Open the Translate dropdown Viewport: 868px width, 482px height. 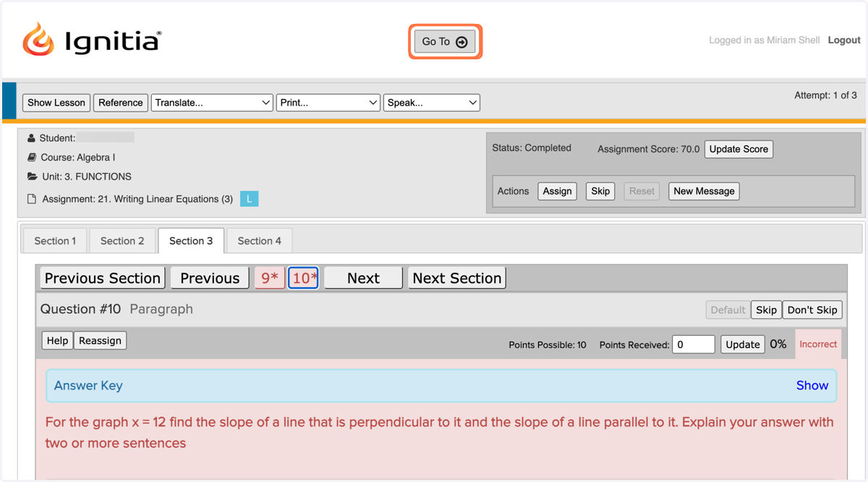pyautogui.click(x=212, y=103)
